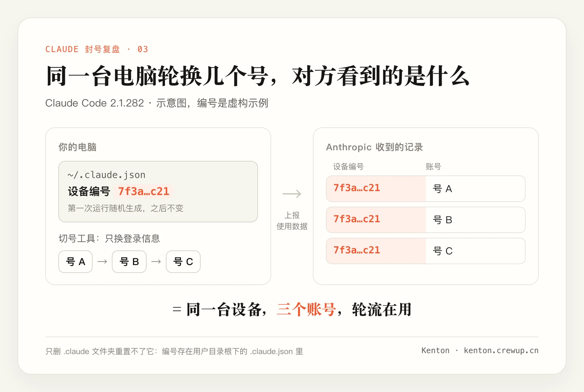Click the 账号 column header

tap(433, 167)
